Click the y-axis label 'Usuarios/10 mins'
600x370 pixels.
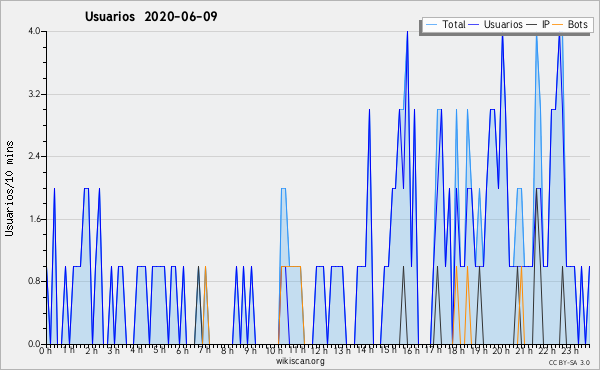tap(9, 188)
